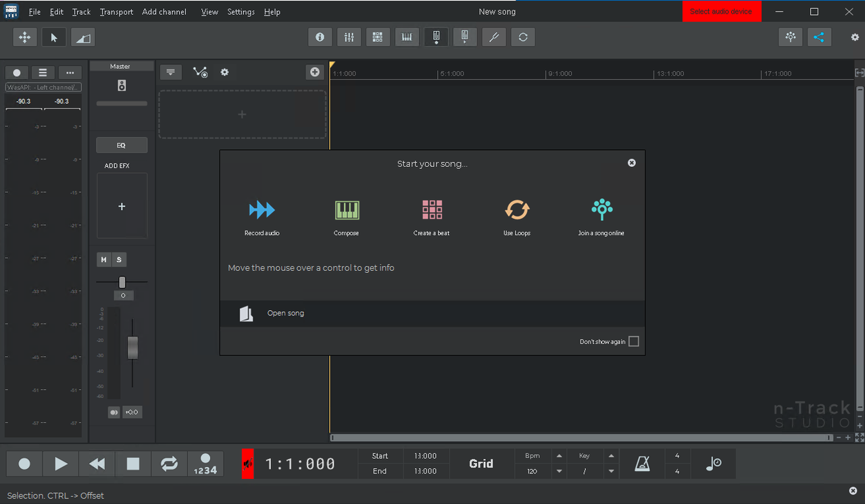Click the empty add-track placeholder plus
This screenshot has width=865, height=504.
point(242,114)
